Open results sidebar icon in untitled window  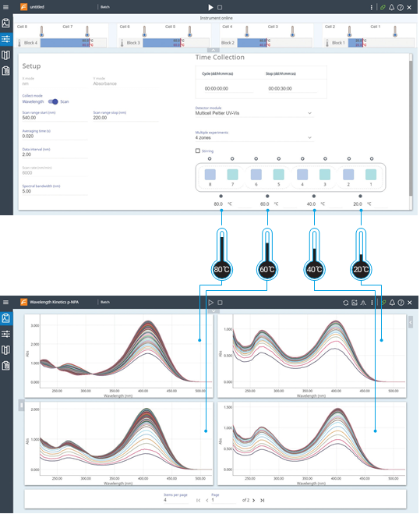click(x=6, y=23)
